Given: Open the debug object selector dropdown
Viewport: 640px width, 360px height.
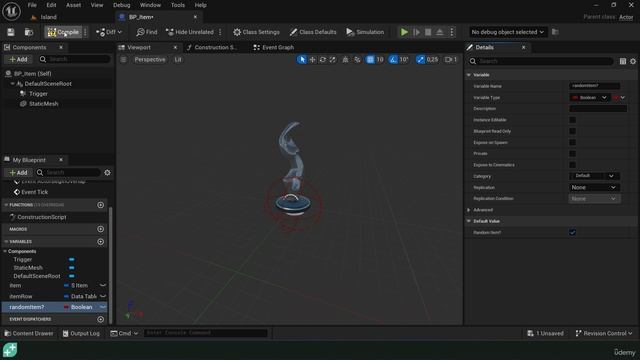Looking at the screenshot, I should [x=507, y=32].
